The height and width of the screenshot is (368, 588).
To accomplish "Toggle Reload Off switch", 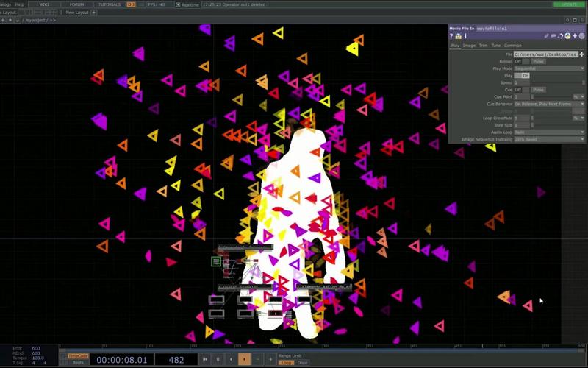I will click(x=522, y=62).
